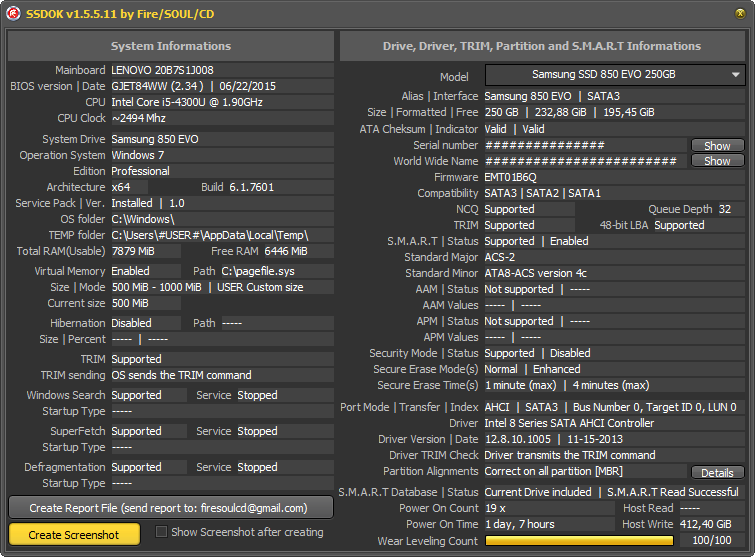This screenshot has width=755, height=557.
Task: Click Correct on all partition [MBR]
Action: pyautogui.click(x=554, y=471)
